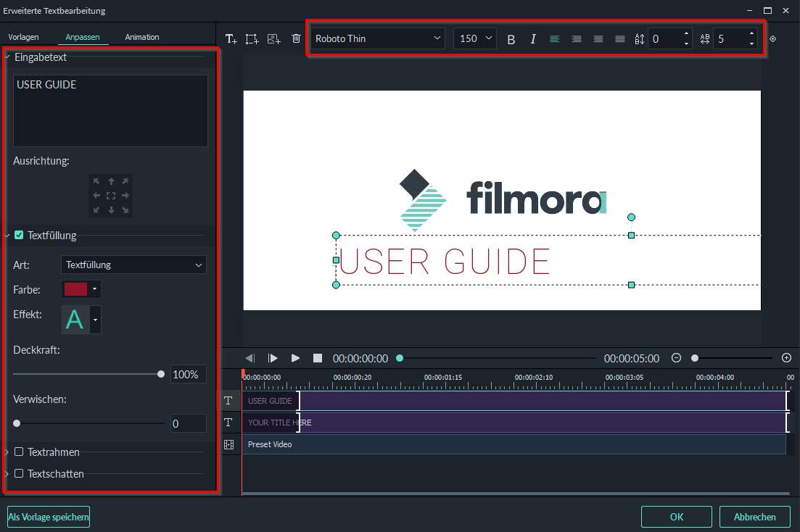
Task: Open the font size 150 dropdown
Action: [474, 38]
